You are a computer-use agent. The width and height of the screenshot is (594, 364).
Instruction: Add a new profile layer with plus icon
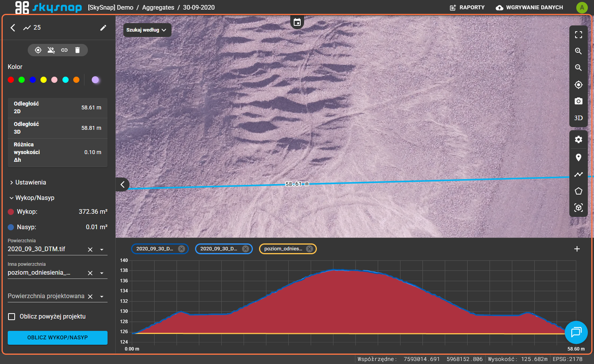tap(577, 249)
